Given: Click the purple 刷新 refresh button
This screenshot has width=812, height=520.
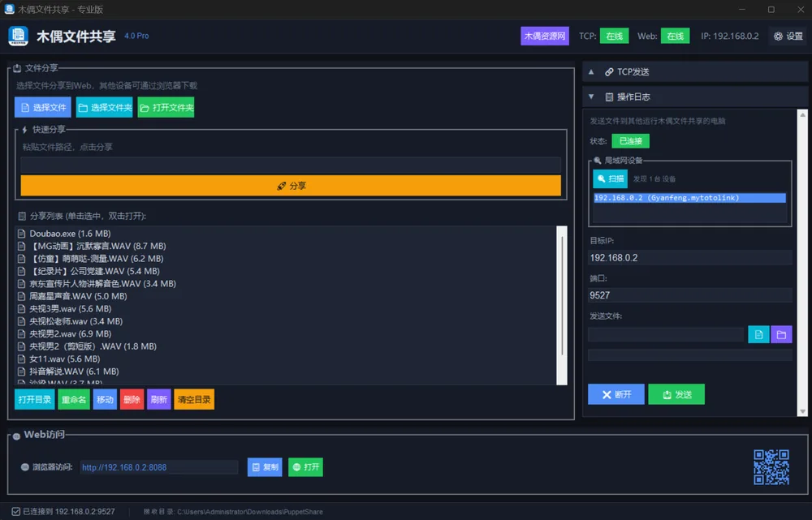Looking at the screenshot, I should point(159,399).
